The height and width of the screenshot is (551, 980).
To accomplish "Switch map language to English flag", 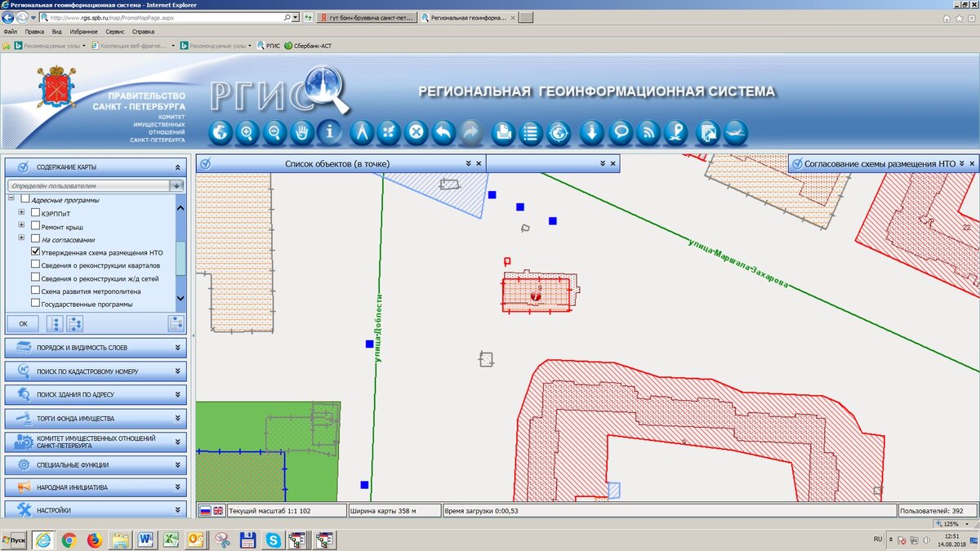I will click(x=218, y=510).
